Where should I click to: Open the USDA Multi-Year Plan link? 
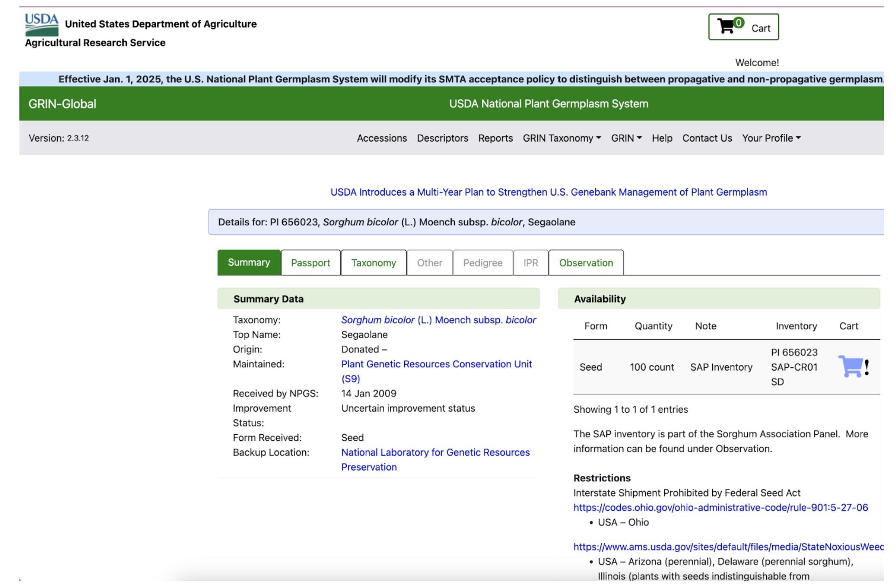(x=548, y=192)
